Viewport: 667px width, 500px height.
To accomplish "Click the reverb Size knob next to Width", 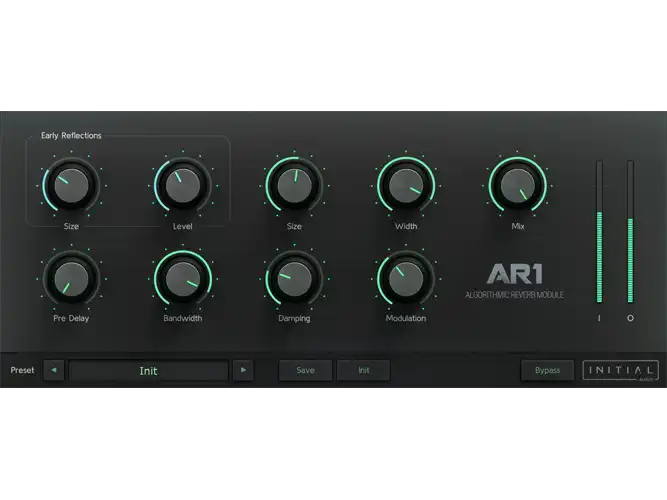I will point(294,186).
